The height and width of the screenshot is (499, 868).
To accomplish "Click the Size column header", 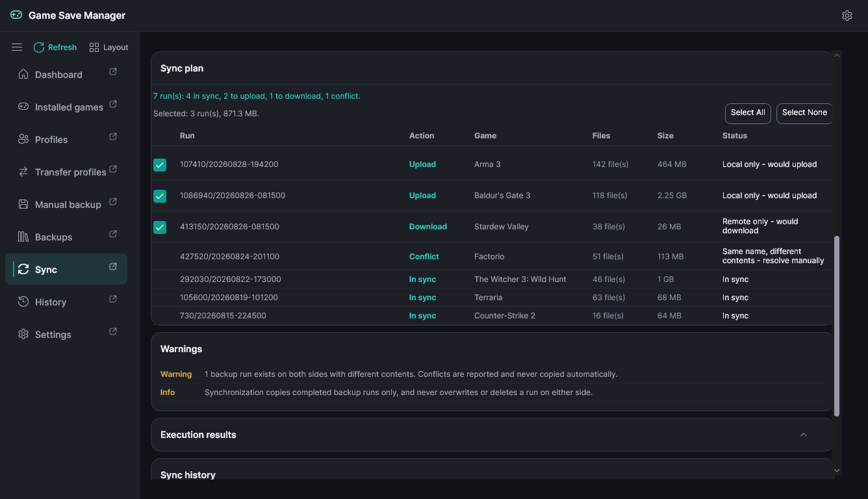I will tap(665, 136).
